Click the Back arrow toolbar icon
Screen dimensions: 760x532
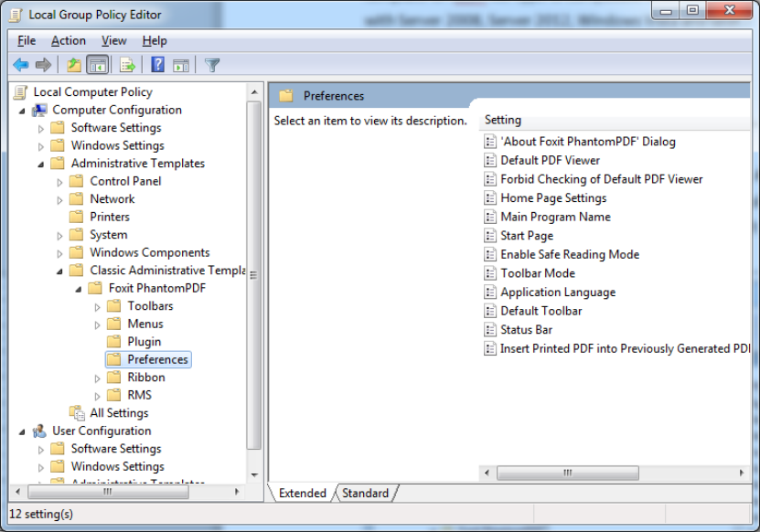(21, 64)
